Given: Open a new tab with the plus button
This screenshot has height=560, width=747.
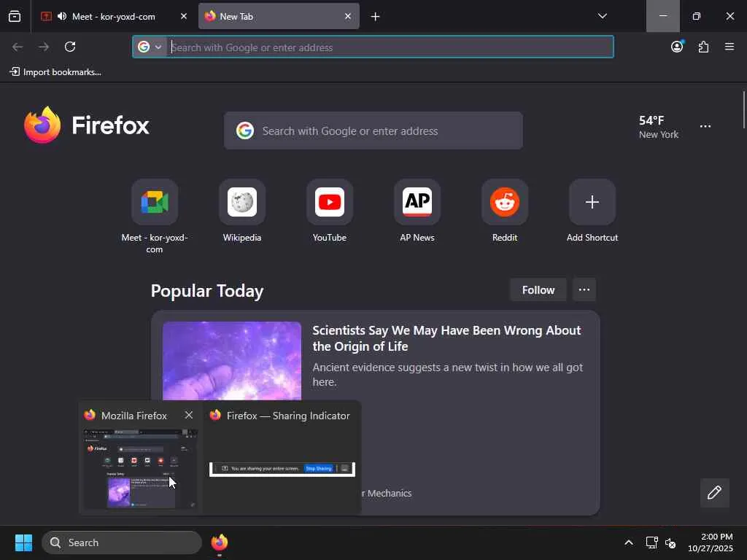Looking at the screenshot, I should coord(376,17).
